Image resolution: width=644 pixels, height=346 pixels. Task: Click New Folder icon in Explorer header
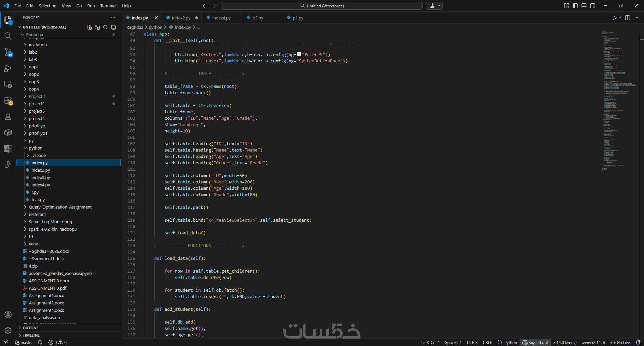[97, 27]
